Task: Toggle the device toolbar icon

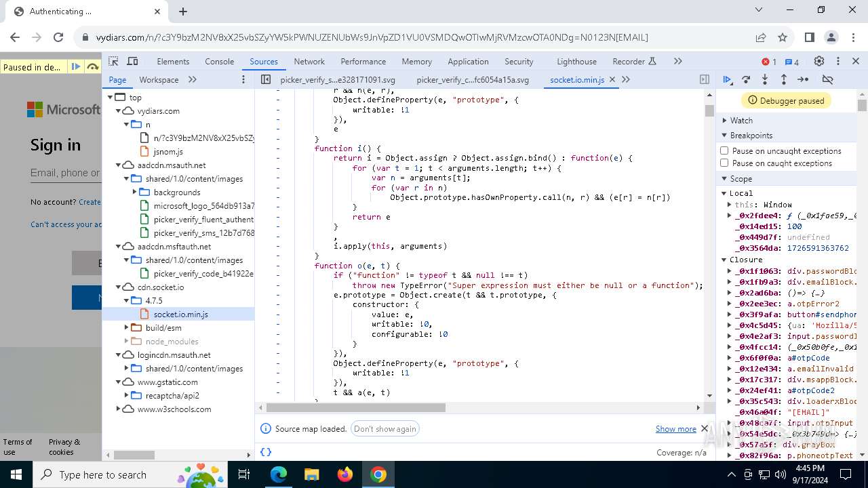Action: [x=133, y=61]
